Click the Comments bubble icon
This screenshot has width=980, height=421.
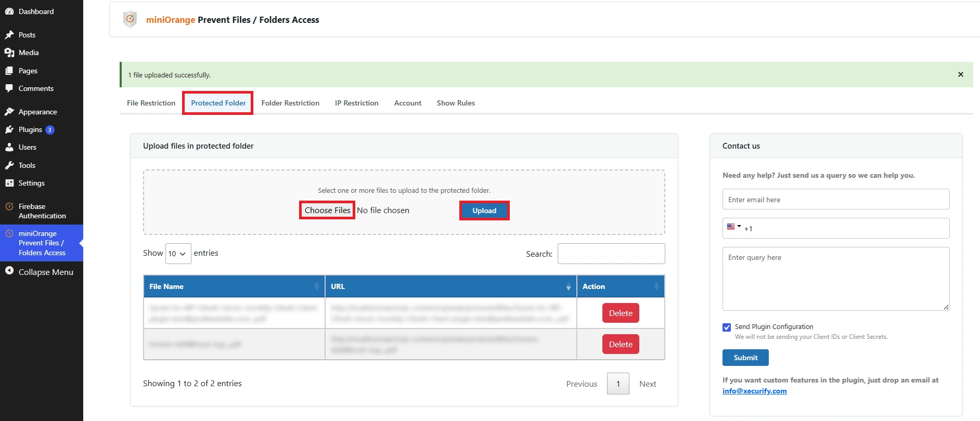click(9, 88)
